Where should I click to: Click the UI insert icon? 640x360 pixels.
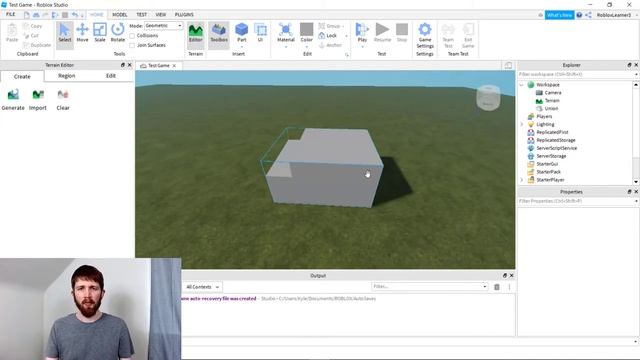[260, 33]
